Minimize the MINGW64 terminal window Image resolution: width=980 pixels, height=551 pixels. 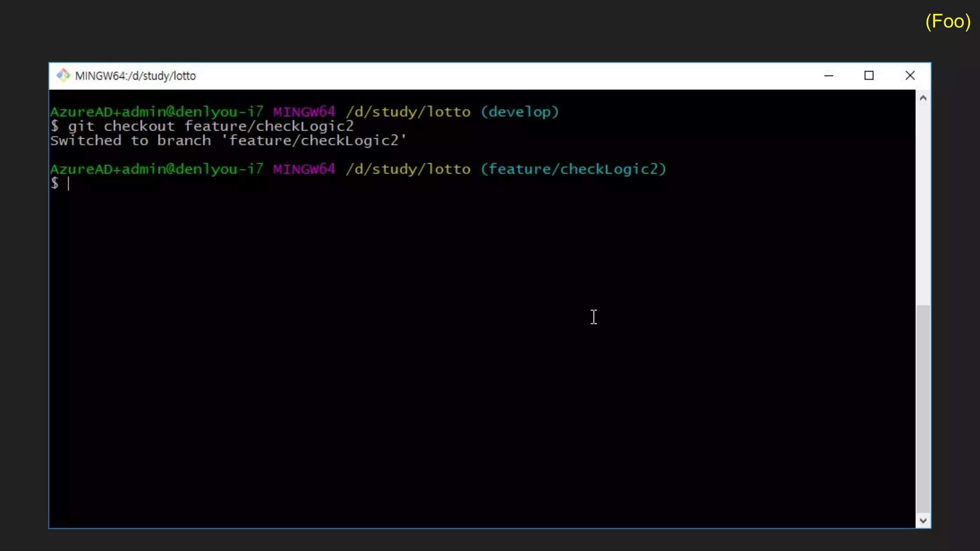(829, 76)
